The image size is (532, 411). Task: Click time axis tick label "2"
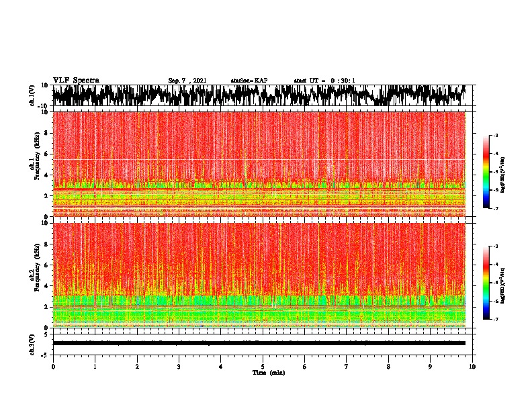(137, 367)
